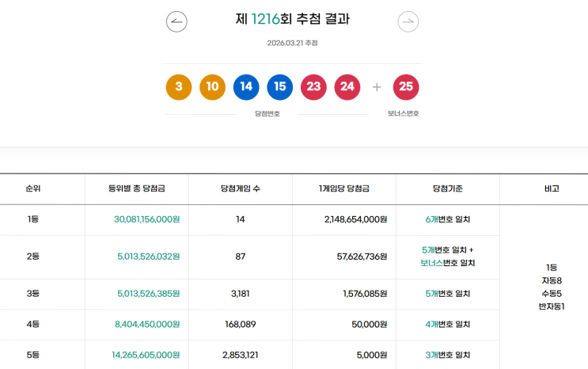588x369 pixels.
Task: Click total prize 30,081,156,000원
Action: pos(147,219)
